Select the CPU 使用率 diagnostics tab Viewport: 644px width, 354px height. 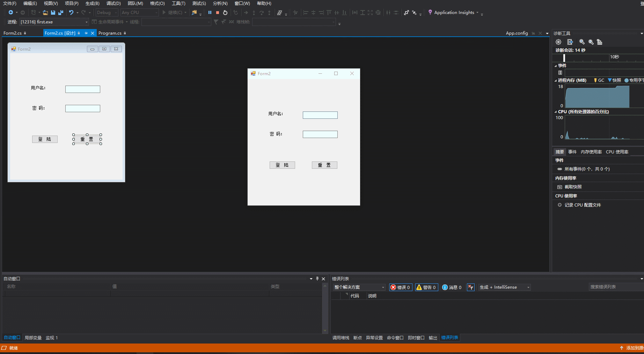(x=617, y=152)
